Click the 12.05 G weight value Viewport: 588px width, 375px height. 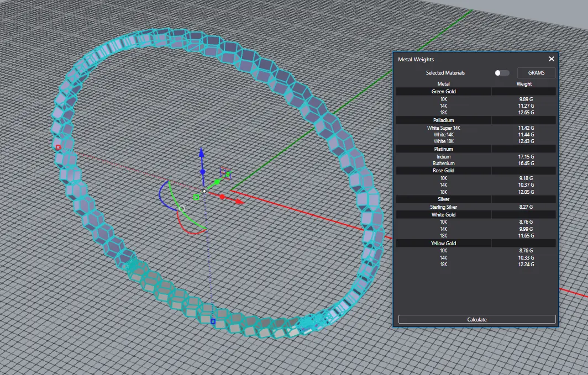[x=526, y=192]
